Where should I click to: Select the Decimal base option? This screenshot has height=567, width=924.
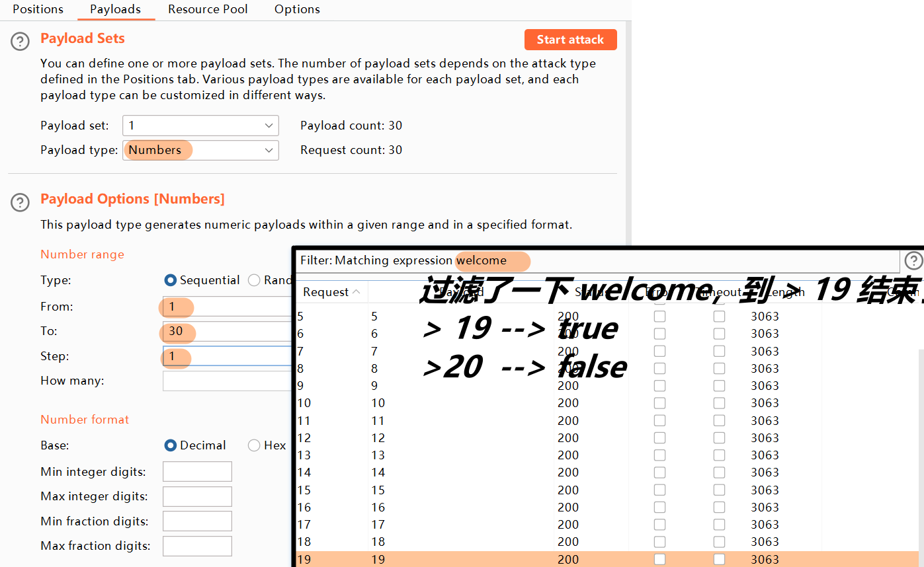coord(171,445)
